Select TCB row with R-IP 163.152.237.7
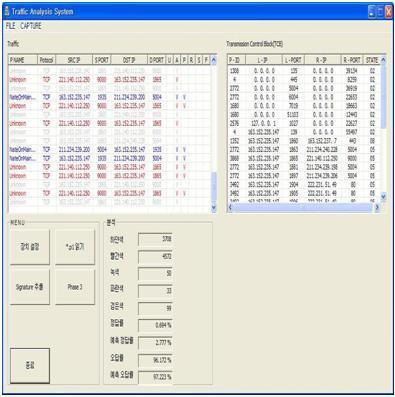The height and width of the screenshot is (397, 395). coord(304,141)
